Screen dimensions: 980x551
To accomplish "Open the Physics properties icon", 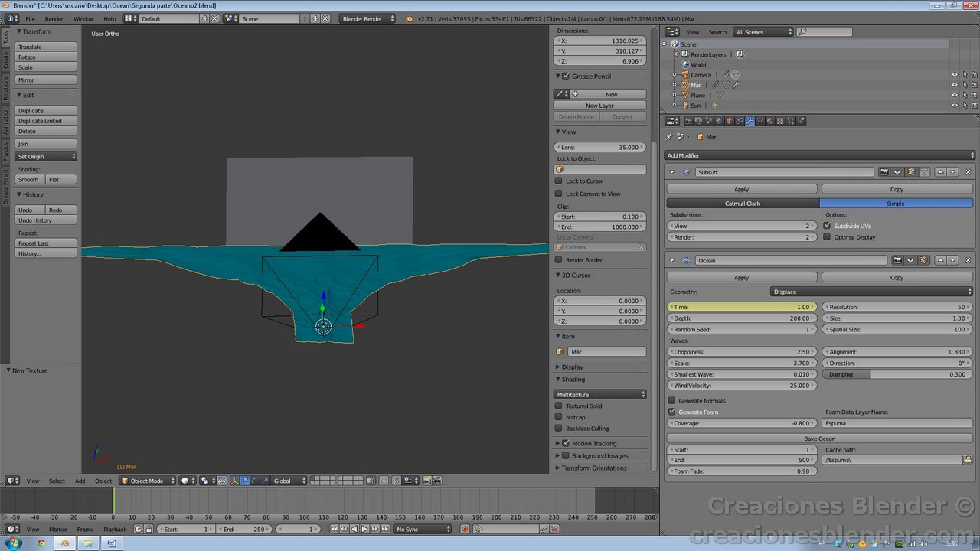I will coord(801,121).
